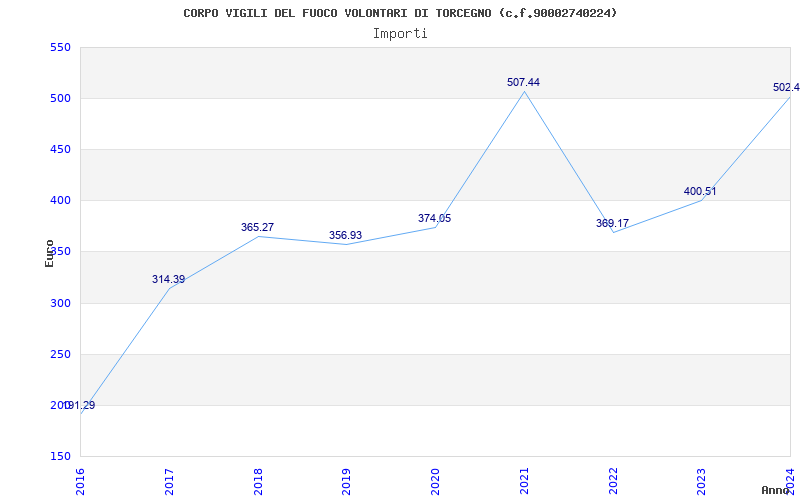Click the 250 y-axis value
This screenshot has height=500, width=800.
click(60, 354)
